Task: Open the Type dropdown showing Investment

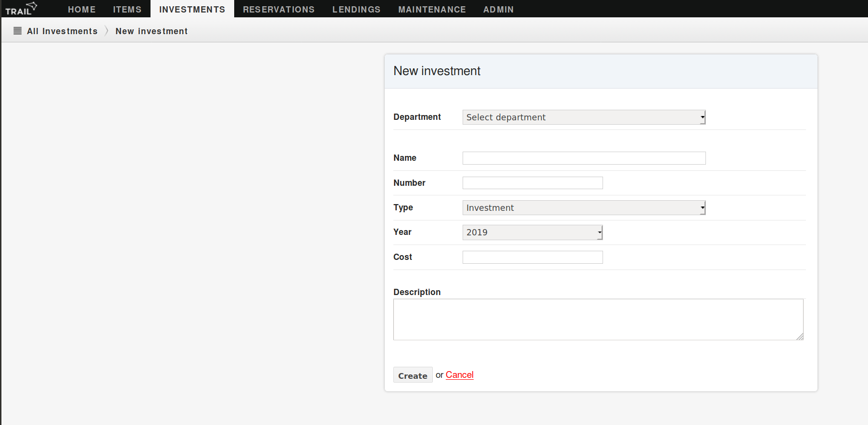Action: 584,208
